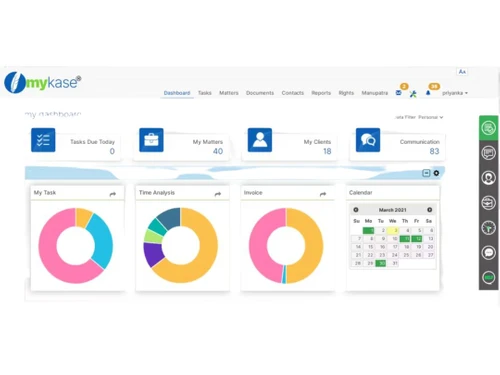Open the Data Filter Personal dropdown
The height and width of the screenshot is (375, 500).
419,117
